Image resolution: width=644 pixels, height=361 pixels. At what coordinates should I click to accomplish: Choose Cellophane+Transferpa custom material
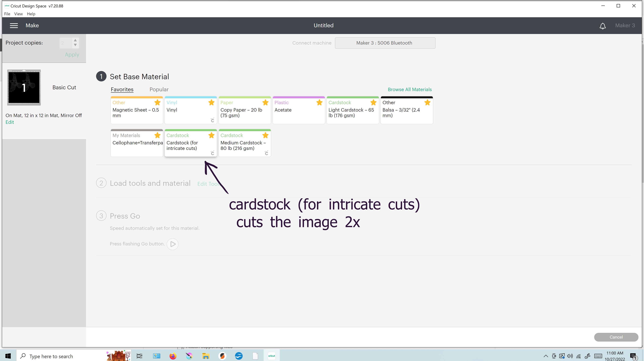137,143
